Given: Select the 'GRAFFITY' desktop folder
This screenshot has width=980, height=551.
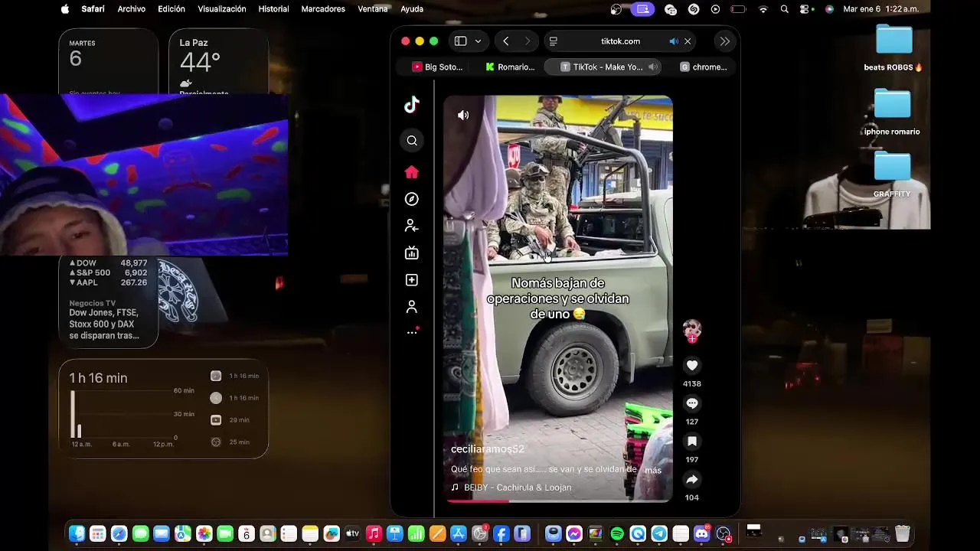Looking at the screenshot, I should pos(892,174).
